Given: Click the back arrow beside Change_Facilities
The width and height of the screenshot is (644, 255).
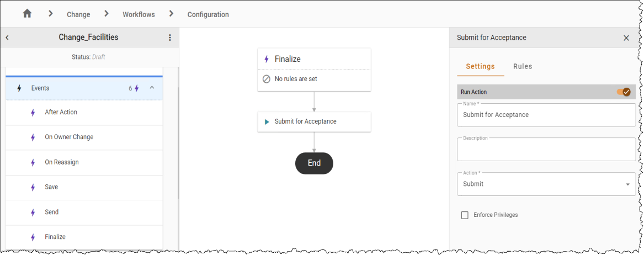Looking at the screenshot, I should click(7, 38).
